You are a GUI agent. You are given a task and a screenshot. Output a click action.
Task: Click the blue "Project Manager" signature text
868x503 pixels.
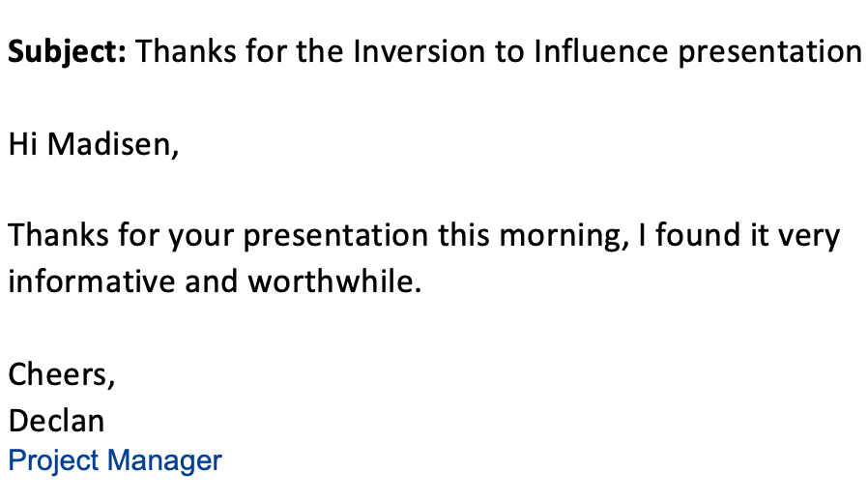pyautogui.click(x=115, y=460)
